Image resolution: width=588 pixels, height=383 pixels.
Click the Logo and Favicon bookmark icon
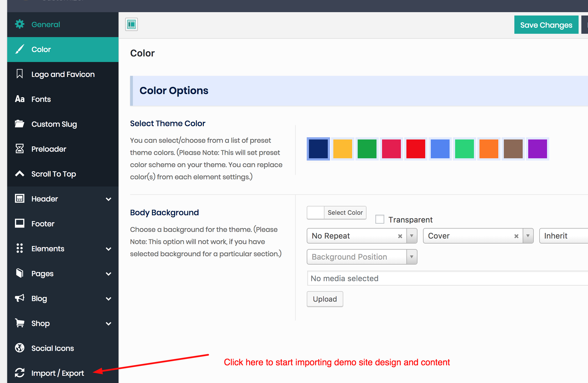pyautogui.click(x=20, y=74)
